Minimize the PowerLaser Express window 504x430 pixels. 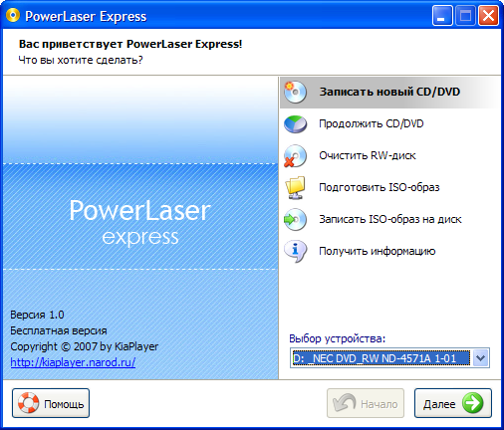point(442,15)
